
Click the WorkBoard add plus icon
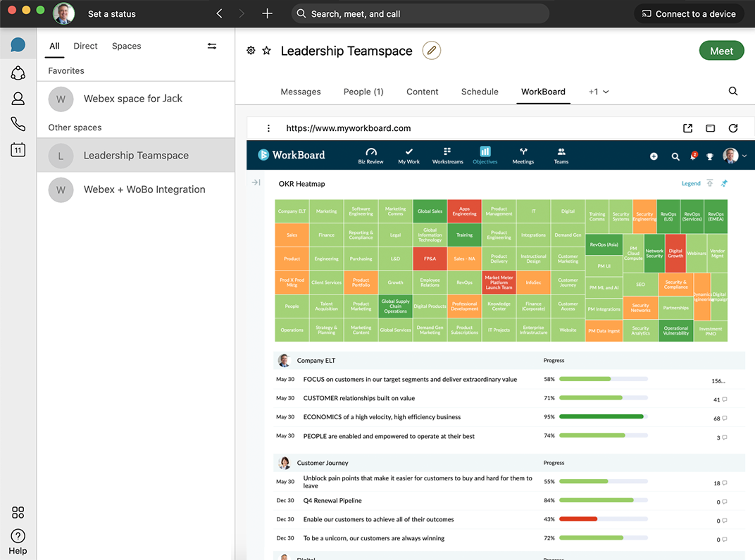(x=654, y=156)
